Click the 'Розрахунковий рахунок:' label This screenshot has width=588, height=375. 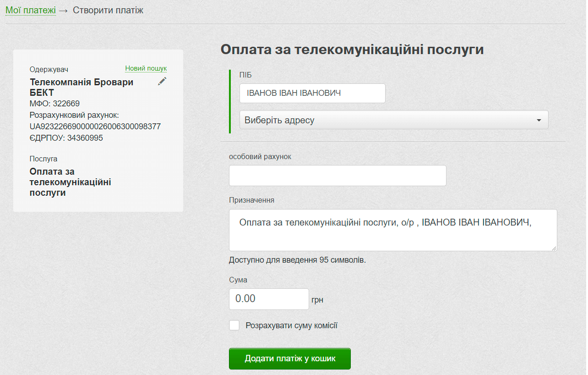(x=74, y=115)
